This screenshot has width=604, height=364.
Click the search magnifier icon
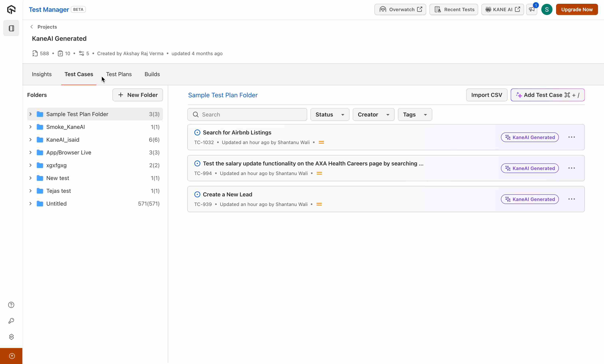click(x=195, y=114)
